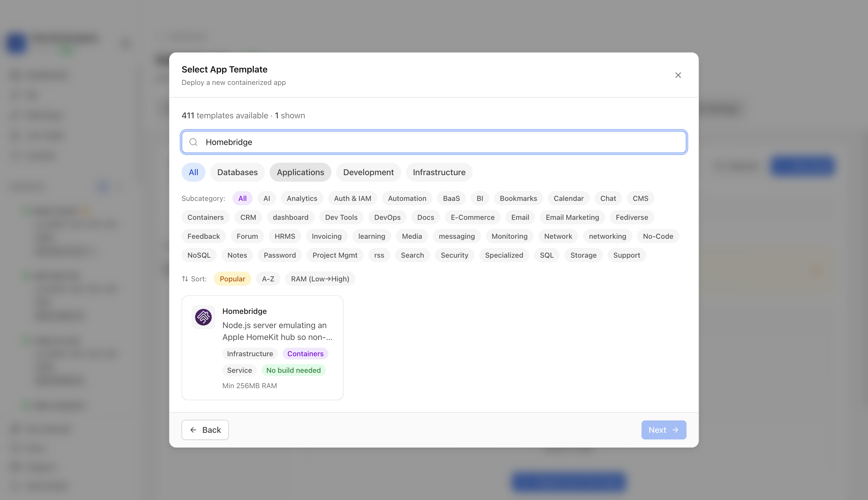Filter by CMS subcategory
868x500 pixels.
[640, 198]
